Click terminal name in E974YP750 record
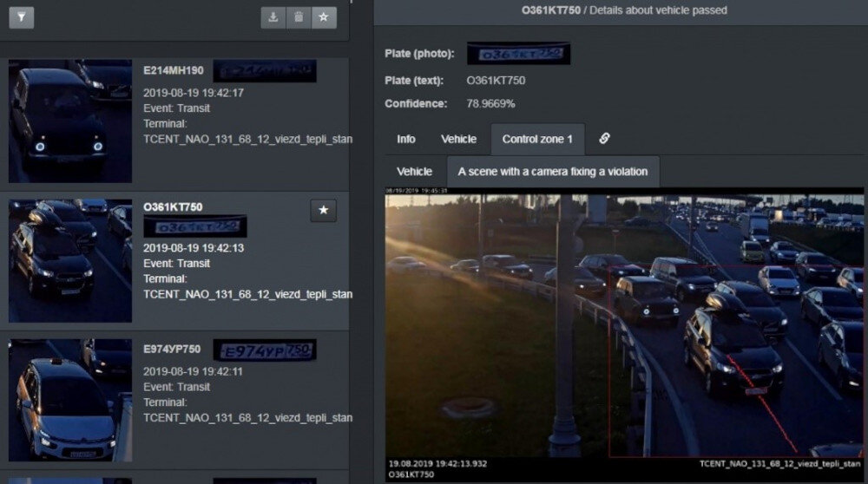 pyautogui.click(x=247, y=417)
